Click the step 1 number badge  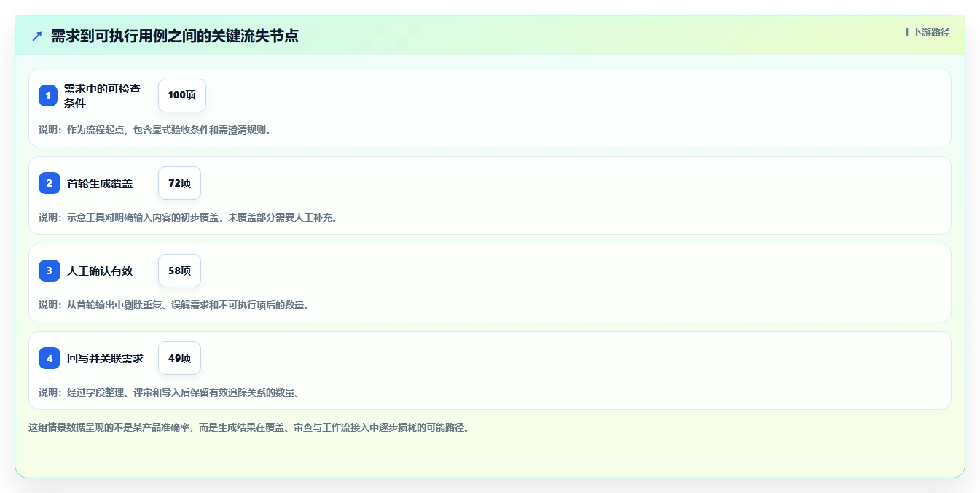48,96
